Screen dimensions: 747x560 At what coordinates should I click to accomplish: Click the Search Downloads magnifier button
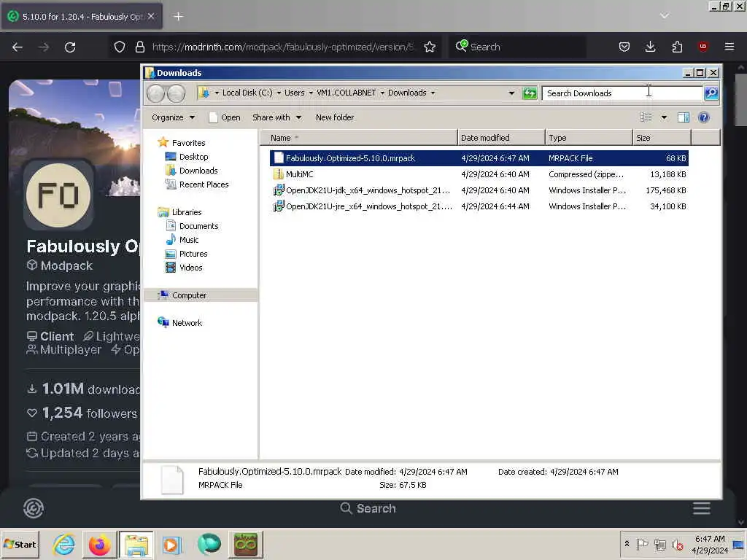711,93
